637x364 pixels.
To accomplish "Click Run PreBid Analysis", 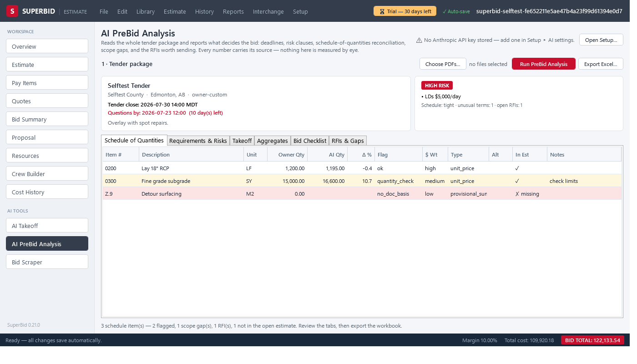I will point(544,64).
